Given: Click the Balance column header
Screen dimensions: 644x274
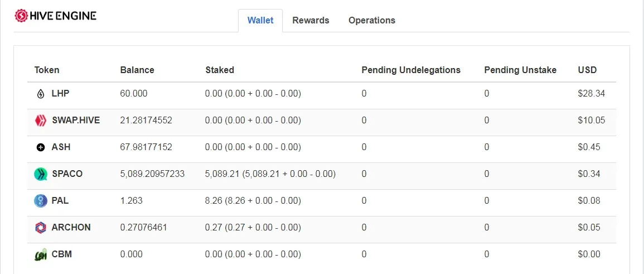Looking at the screenshot, I should [x=137, y=70].
